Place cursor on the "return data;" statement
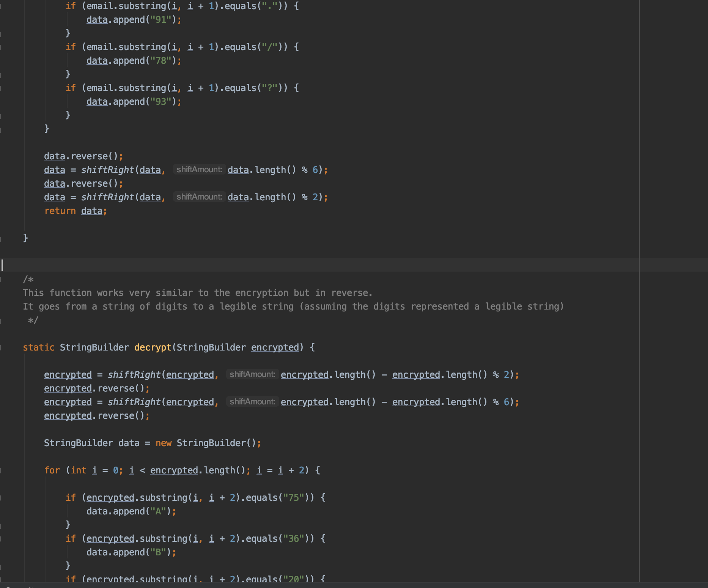 pos(76,211)
